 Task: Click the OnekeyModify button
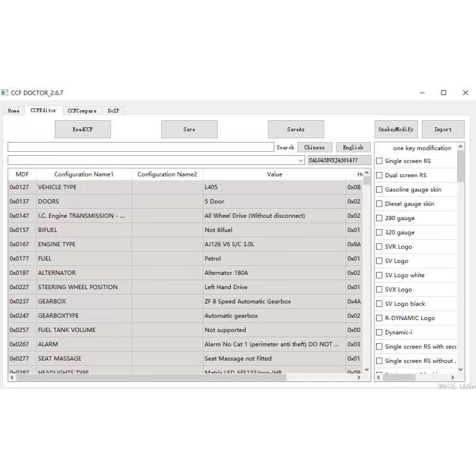point(396,129)
